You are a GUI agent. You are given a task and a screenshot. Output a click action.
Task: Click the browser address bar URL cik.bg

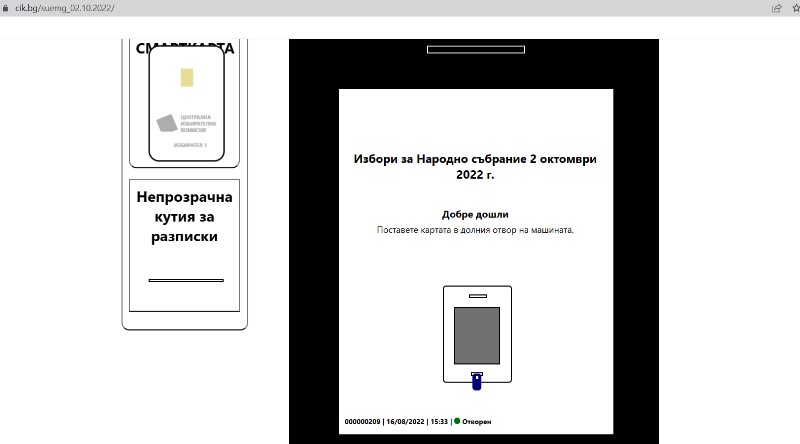pyautogui.click(x=65, y=8)
